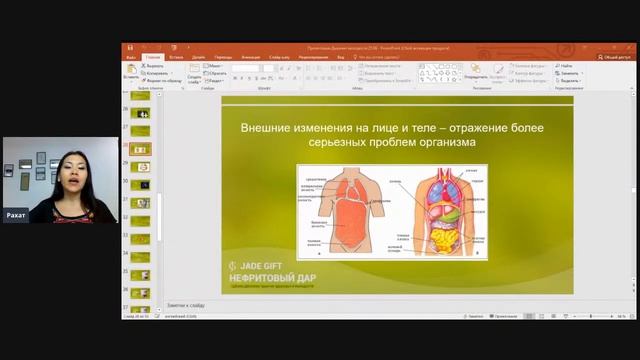
Task: Click the Quick Styles (Экспресс-стили) icon
Action: (498, 69)
